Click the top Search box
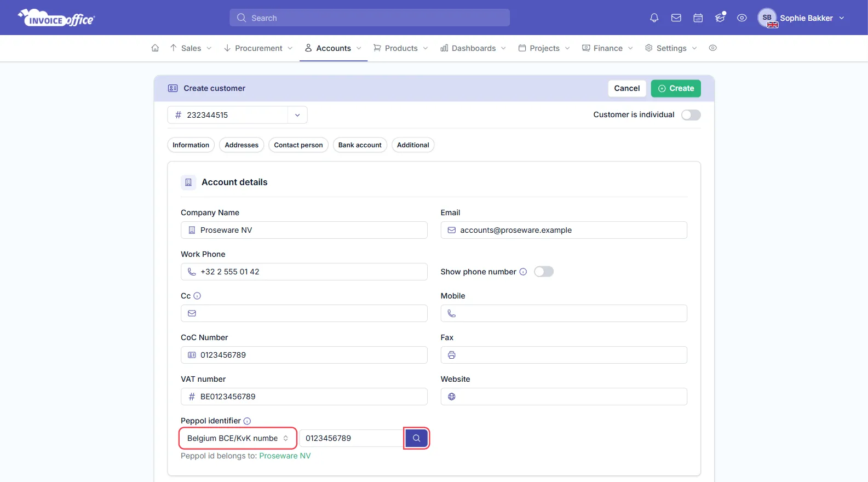The height and width of the screenshot is (482, 868). coord(370,18)
